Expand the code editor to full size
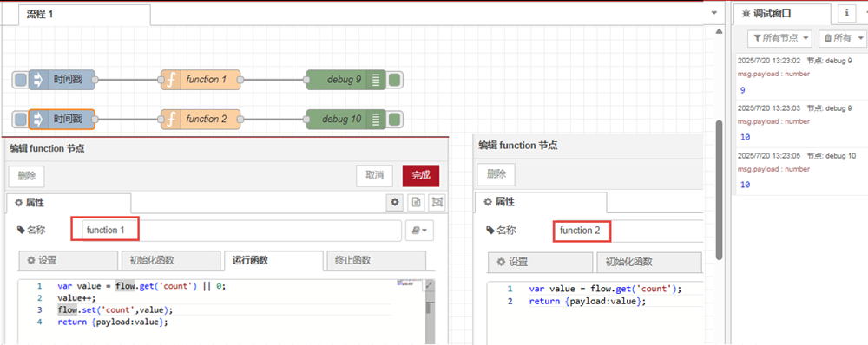Screen dimensions: 868x345 coord(429,285)
